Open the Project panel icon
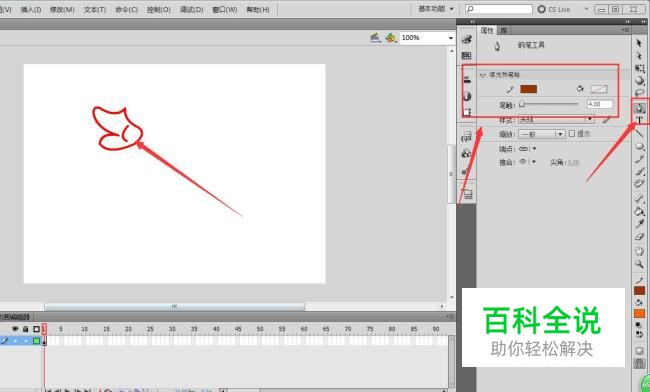Image resolution: width=650 pixels, height=392 pixels. (x=467, y=194)
